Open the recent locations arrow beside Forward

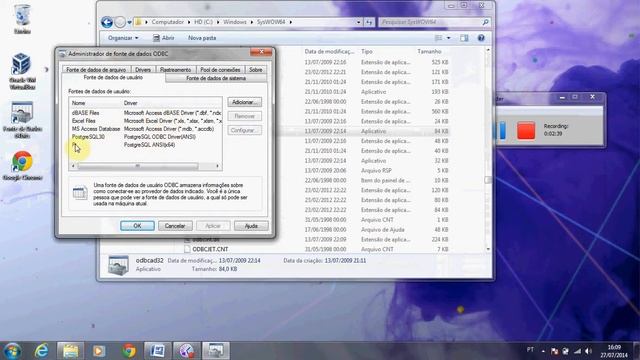click(x=129, y=22)
